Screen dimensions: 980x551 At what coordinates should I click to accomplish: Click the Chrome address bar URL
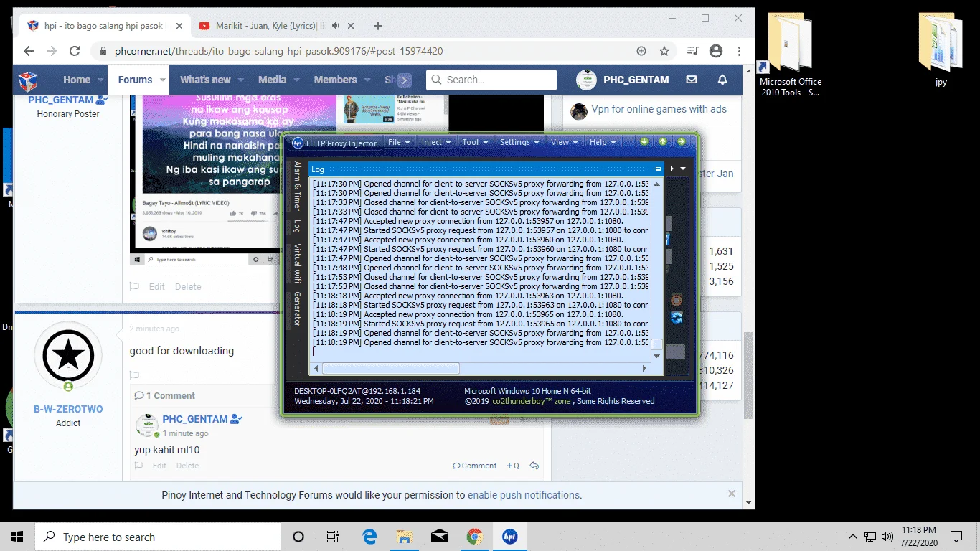pyautogui.click(x=278, y=51)
